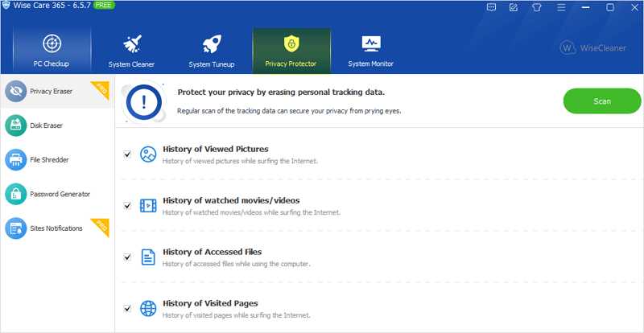
Task: Click 'History of visited pages while surfing' description
Action: (x=236, y=315)
